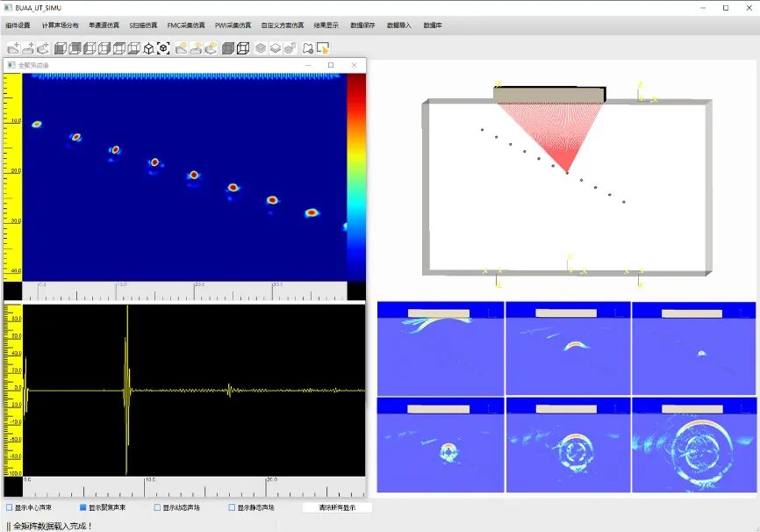760x532 pixels.
Task: Click the second orange-marker component icon
Action: (x=196, y=48)
